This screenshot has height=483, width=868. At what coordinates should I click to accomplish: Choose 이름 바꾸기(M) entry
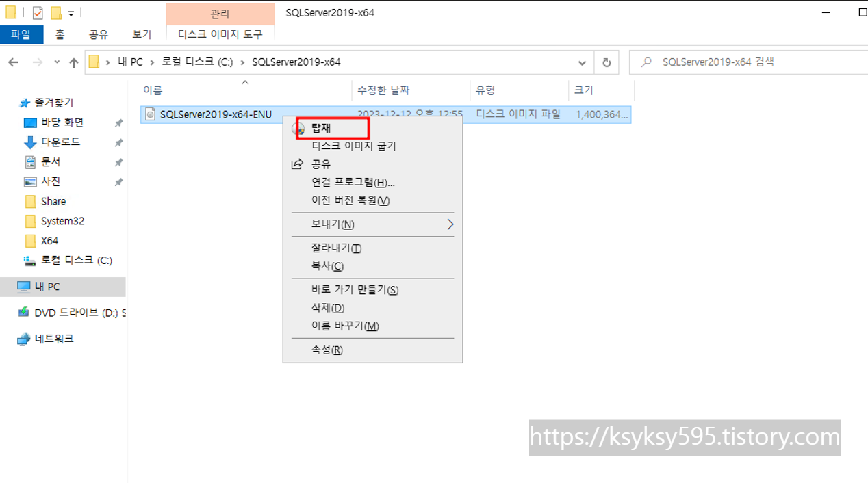pos(372,326)
